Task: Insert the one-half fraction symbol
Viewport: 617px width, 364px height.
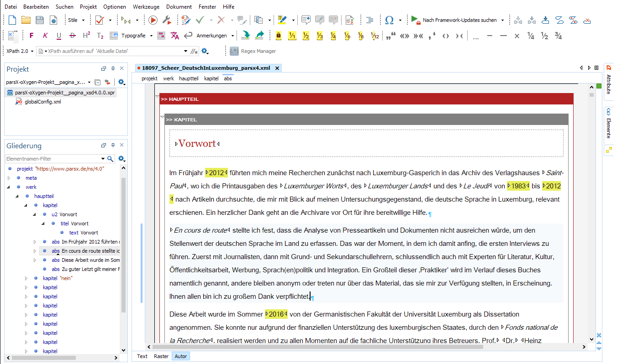Action: point(544,36)
